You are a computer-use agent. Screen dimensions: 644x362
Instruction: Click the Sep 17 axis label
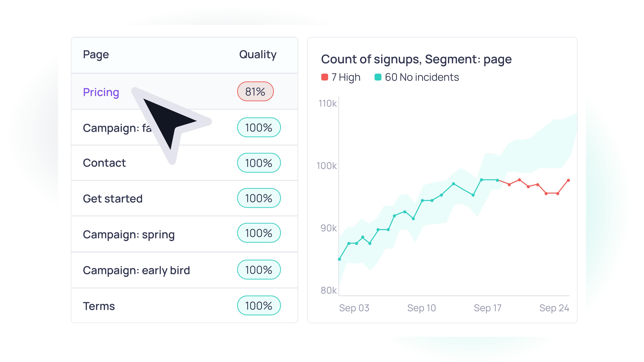488,308
